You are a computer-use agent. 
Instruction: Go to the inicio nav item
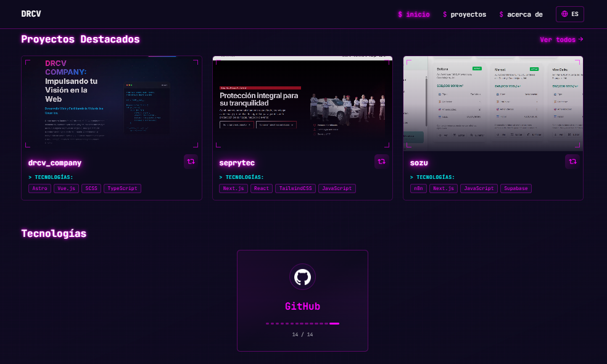click(413, 14)
